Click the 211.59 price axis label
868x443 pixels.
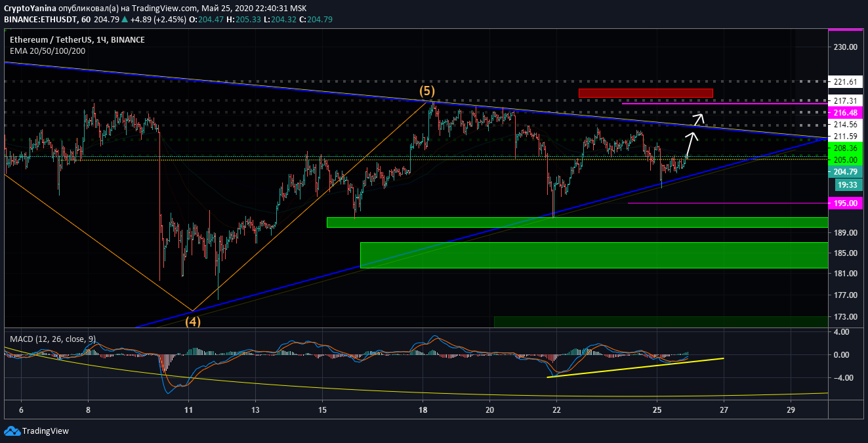[846, 136]
